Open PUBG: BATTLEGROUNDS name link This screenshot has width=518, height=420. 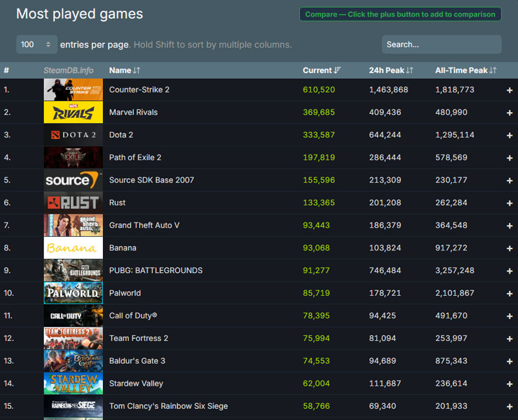pyautogui.click(x=156, y=271)
